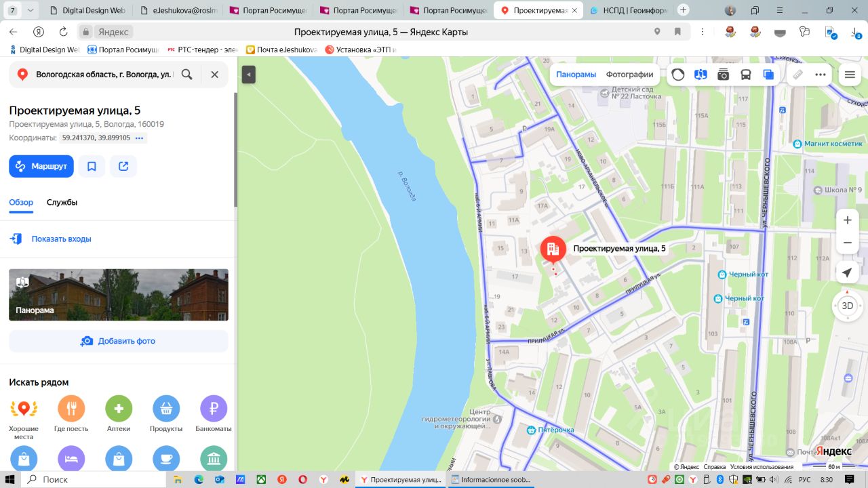The image size is (868, 488).
Task: Select the ruler distance tool
Action: [x=797, y=75]
